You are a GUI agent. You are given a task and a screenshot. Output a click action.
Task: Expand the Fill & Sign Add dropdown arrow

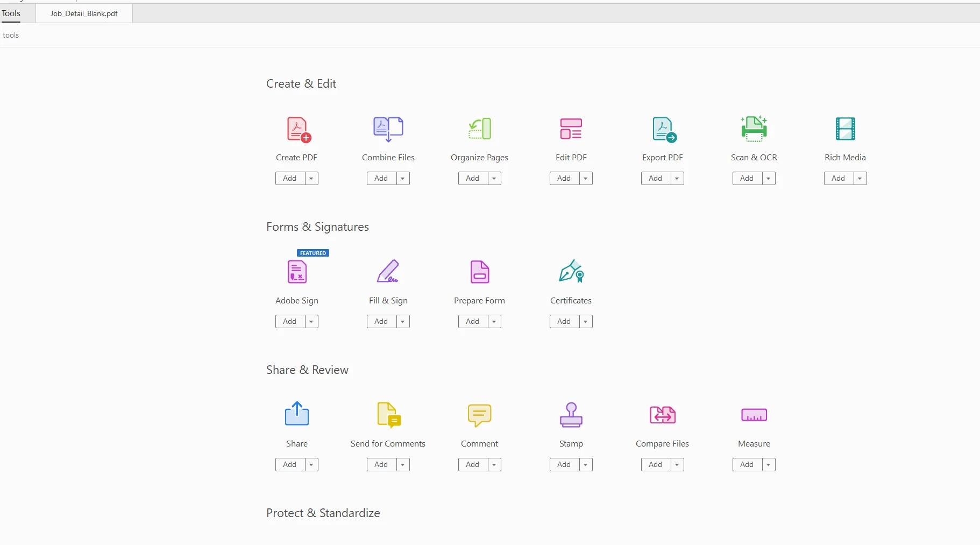click(403, 322)
